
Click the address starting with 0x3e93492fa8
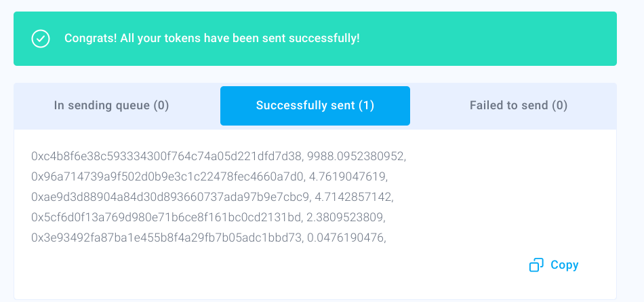pos(166,238)
